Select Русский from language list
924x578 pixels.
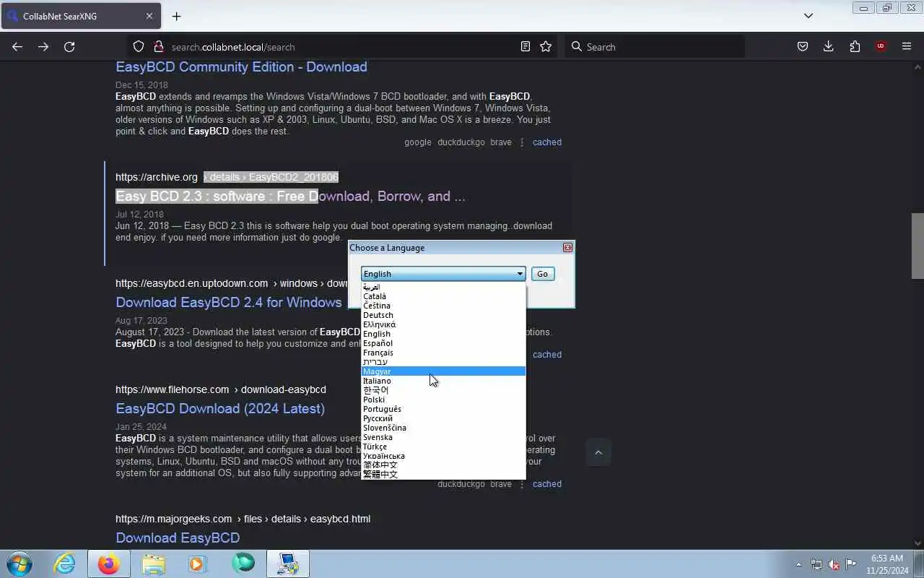point(443,418)
